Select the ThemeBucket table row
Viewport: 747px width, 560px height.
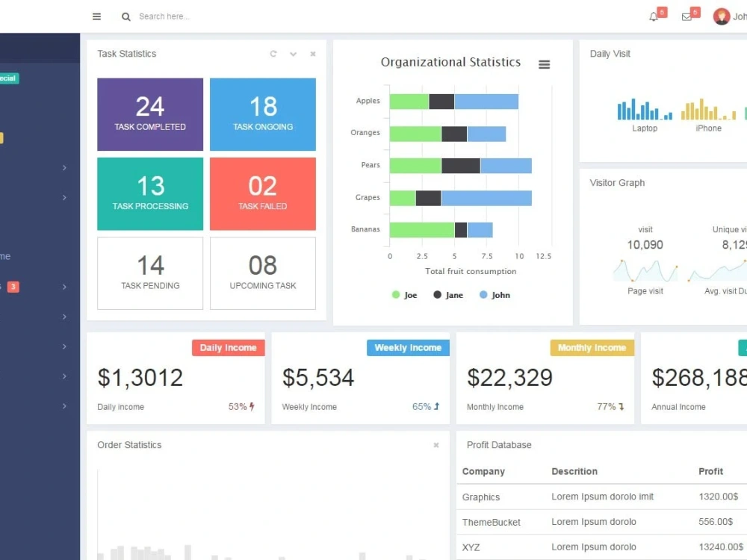(601, 523)
